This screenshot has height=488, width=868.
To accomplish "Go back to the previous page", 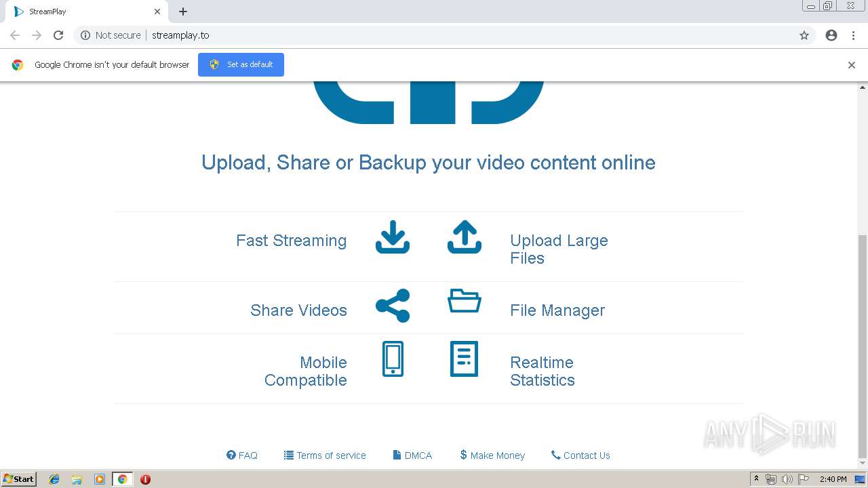I will click(x=15, y=35).
